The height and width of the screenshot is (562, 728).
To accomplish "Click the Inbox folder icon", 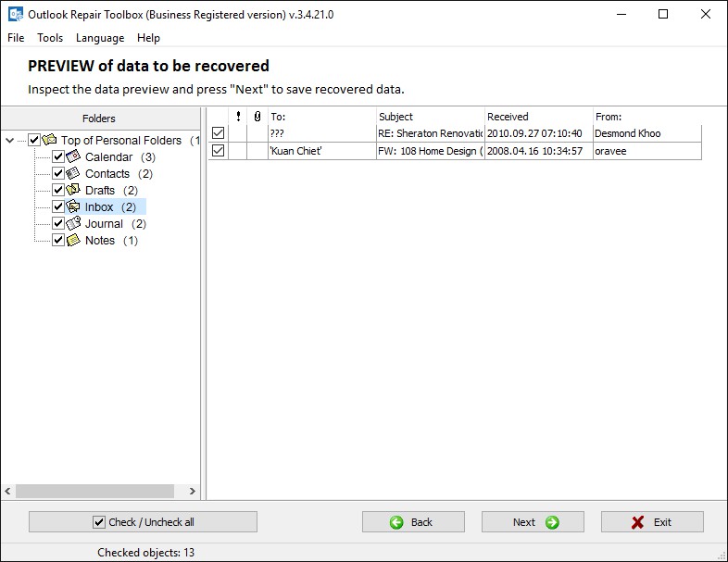I will tap(74, 206).
